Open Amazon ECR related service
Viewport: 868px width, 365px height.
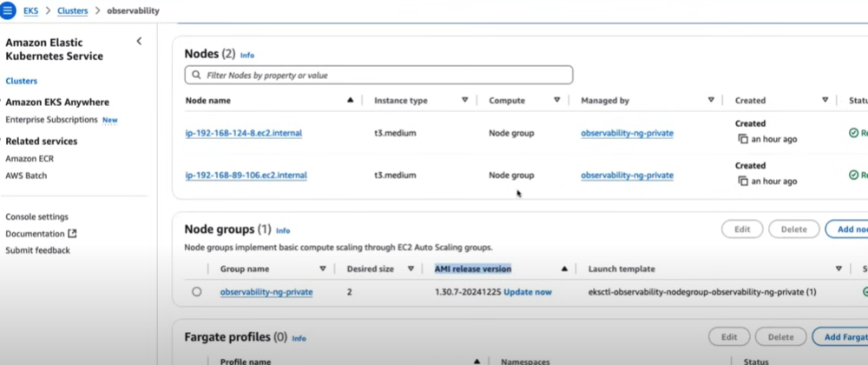tap(30, 158)
